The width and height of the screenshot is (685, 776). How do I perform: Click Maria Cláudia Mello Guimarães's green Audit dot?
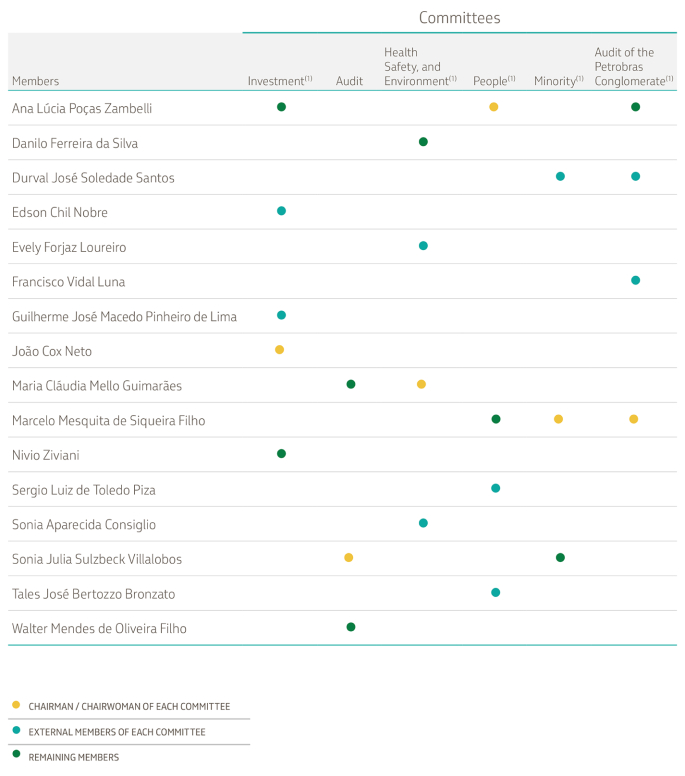[350, 384]
